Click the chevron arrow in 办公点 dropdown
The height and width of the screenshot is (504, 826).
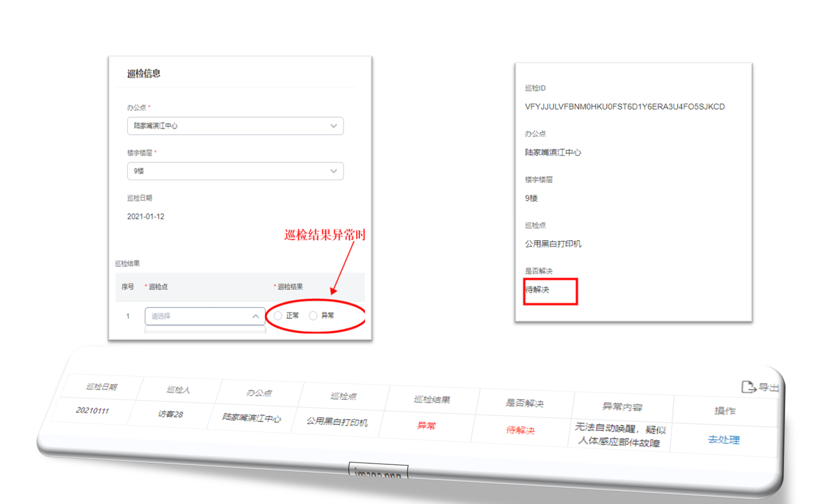[333, 126]
